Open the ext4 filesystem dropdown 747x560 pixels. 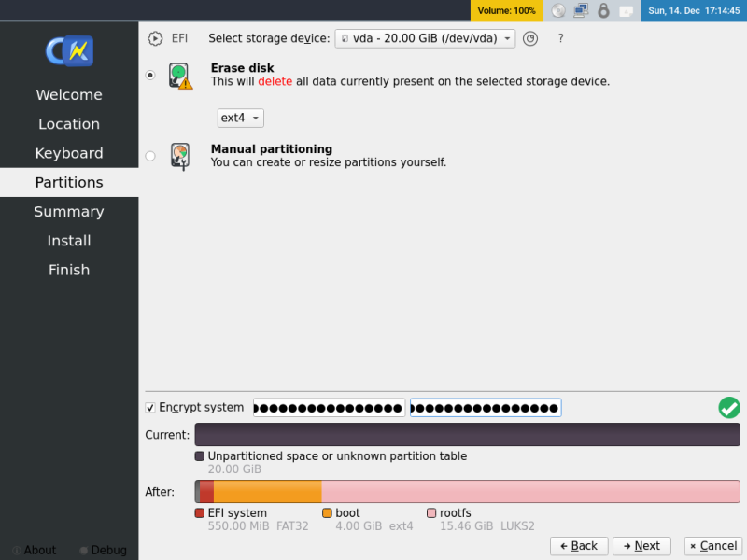pyautogui.click(x=241, y=118)
